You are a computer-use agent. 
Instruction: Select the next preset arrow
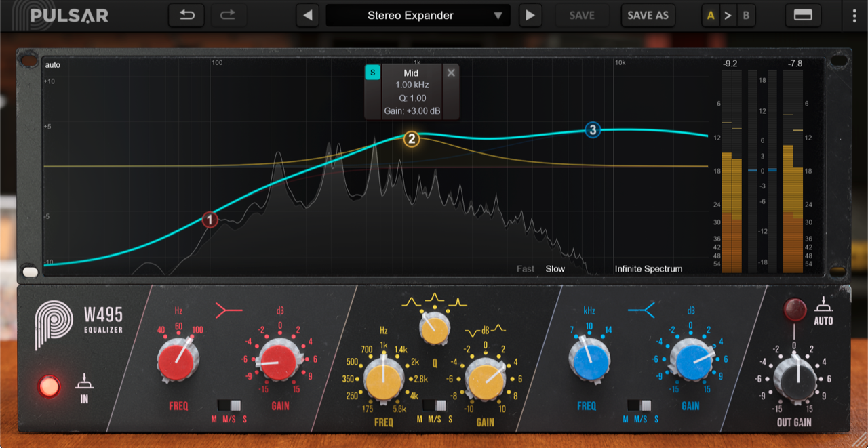(x=530, y=15)
